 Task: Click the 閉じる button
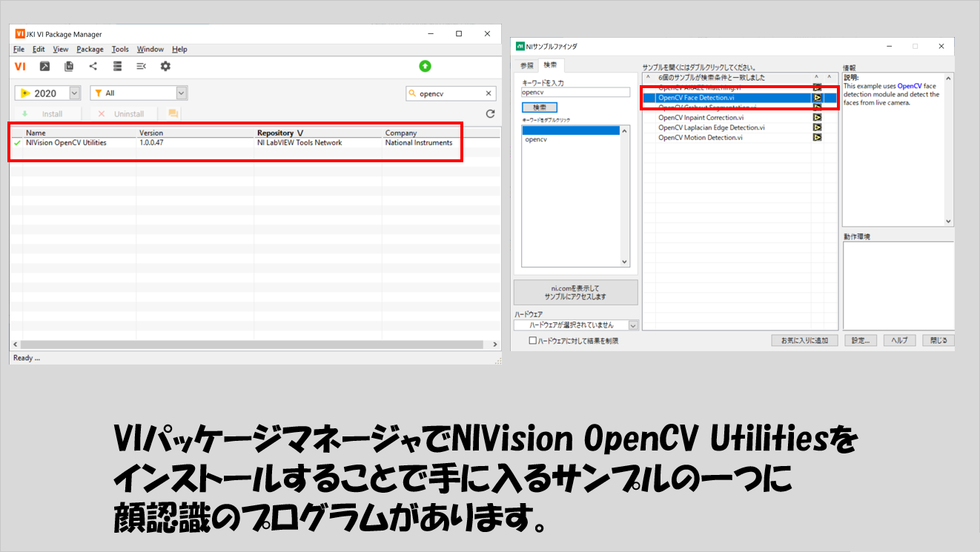pyautogui.click(x=938, y=341)
